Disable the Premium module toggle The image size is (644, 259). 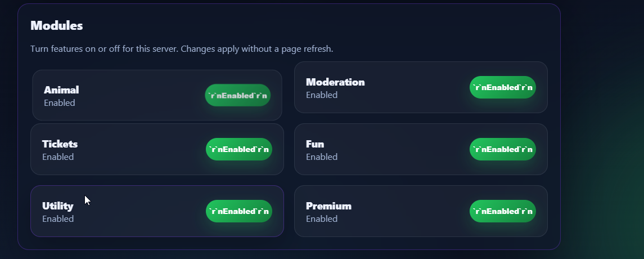(x=502, y=211)
